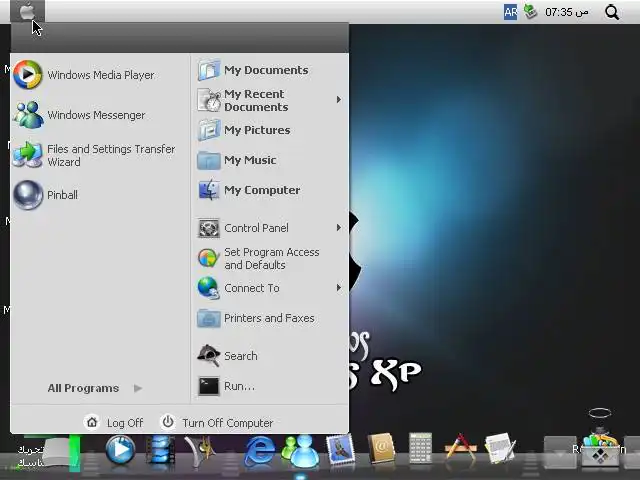Viewport: 640px width, 480px height.
Task: Expand Connect To submenu arrow
Action: (339, 288)
